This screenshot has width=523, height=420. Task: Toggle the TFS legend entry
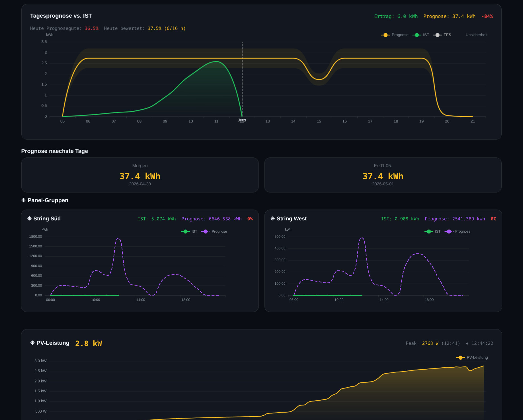point(442,35)
